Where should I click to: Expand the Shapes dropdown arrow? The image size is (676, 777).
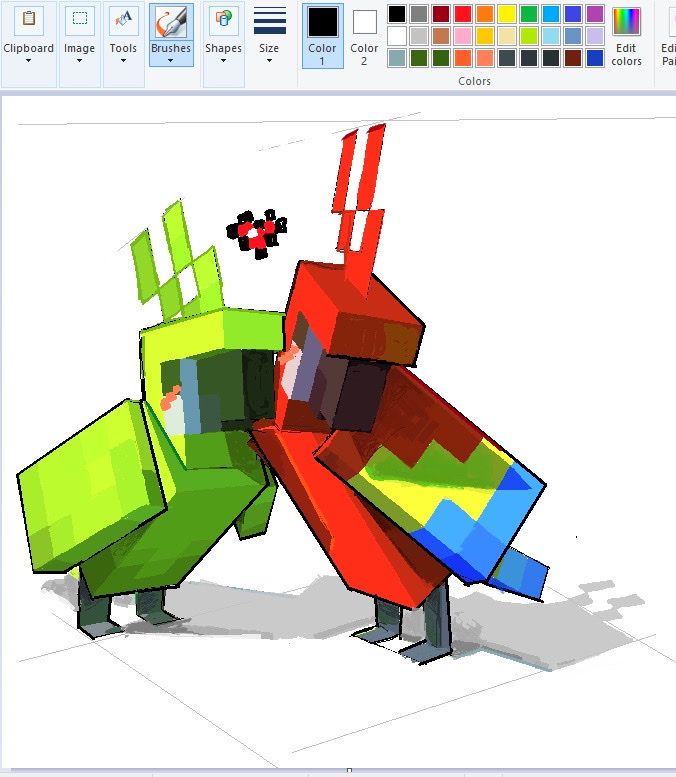coord(223,61)
